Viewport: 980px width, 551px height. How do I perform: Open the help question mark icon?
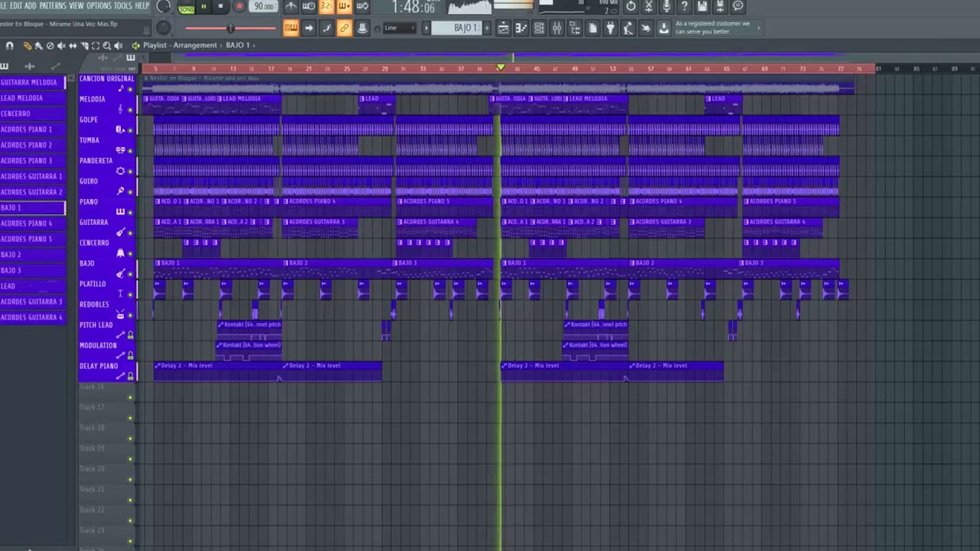[x=684, y=7]
